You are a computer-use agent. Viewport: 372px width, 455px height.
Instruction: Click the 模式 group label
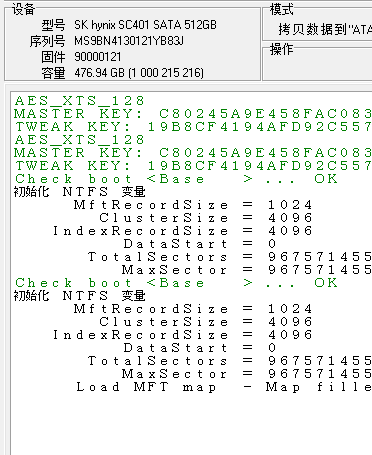pyautogui.click(x=282, y=9)
